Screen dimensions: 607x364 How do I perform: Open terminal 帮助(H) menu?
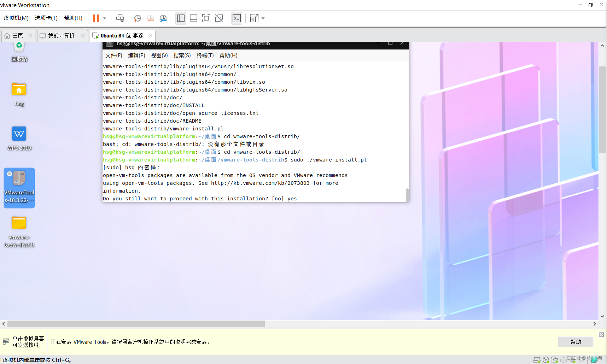point(228,55)
